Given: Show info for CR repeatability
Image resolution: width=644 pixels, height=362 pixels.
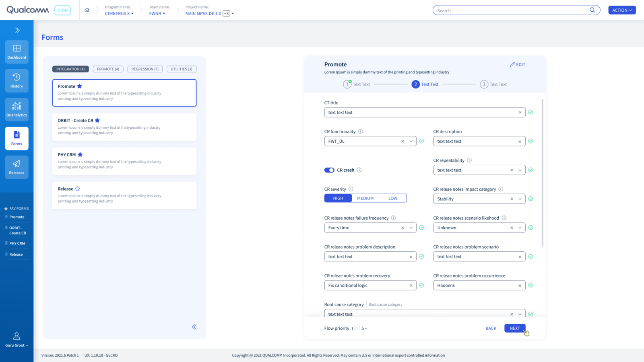Looking at the screenshot, I should (x=469, y=160).
